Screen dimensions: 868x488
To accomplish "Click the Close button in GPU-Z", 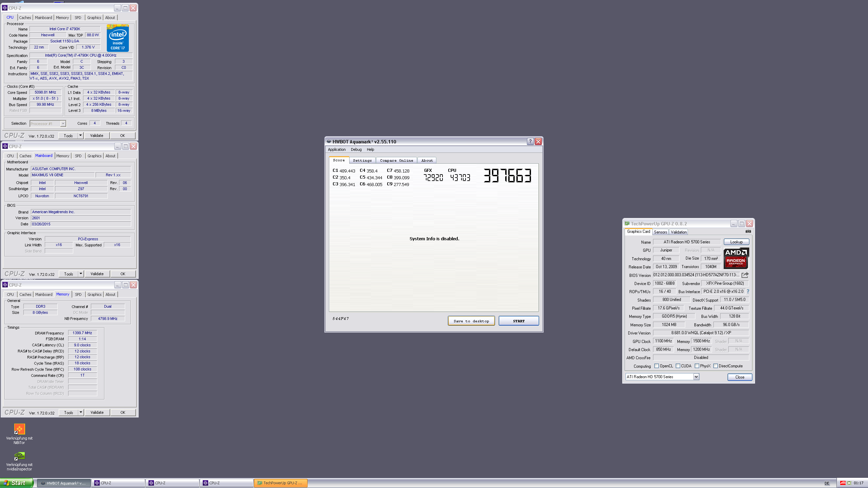I will [739, 377].
